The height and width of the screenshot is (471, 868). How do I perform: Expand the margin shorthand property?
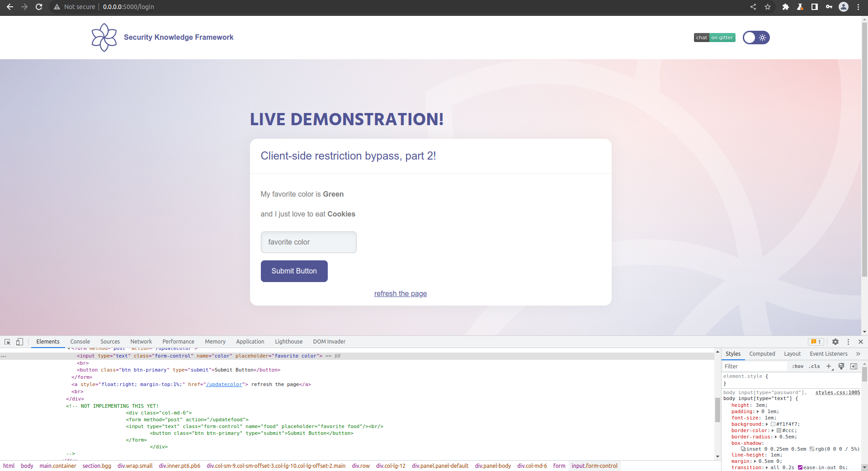755,461
